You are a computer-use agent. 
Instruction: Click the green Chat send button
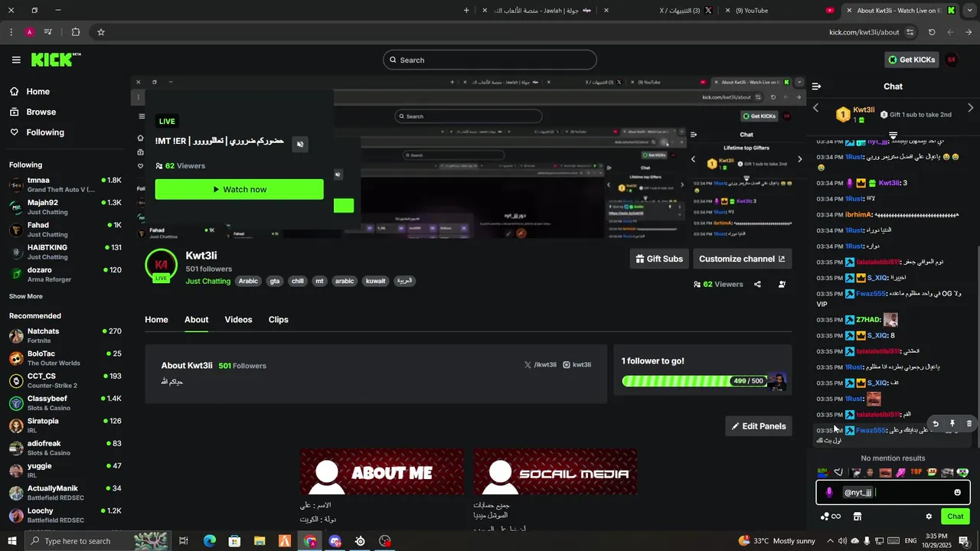click(x=955, y=517)
